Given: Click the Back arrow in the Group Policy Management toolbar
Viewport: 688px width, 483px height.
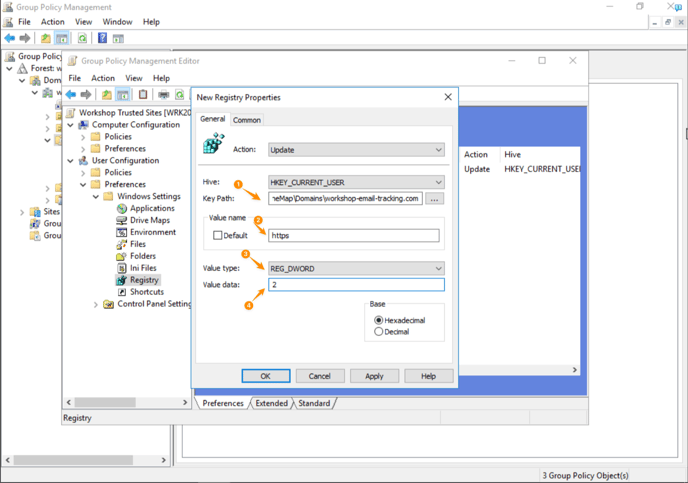Looking at the screenshot, I should [x=10, y=38].
